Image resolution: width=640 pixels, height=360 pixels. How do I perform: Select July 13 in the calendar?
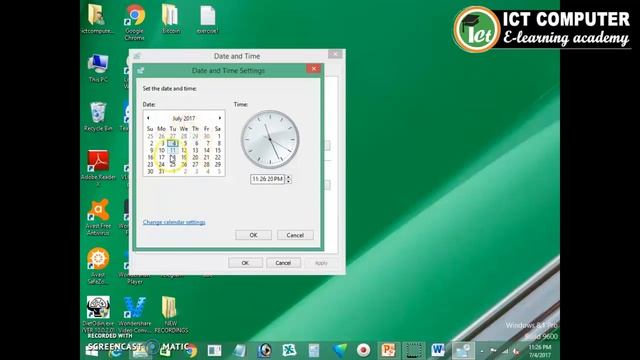click(x=196, y=150)
